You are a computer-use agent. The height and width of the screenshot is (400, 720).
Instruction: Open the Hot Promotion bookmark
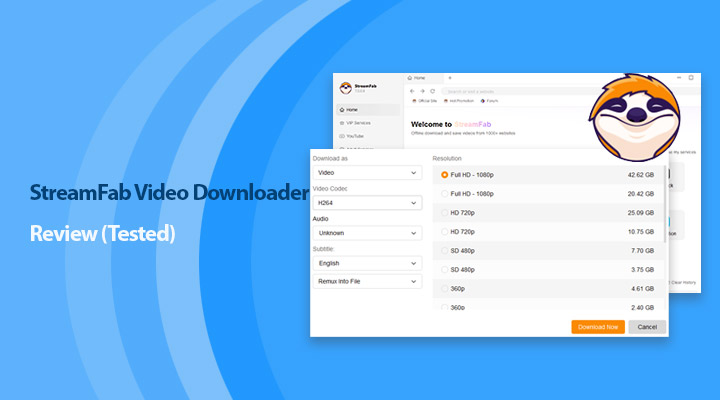point(458,101)
